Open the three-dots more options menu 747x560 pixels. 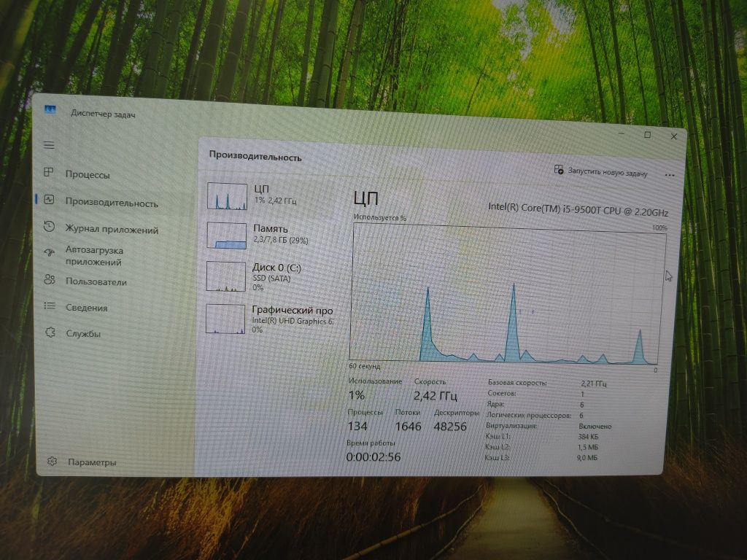click(670, 175)
